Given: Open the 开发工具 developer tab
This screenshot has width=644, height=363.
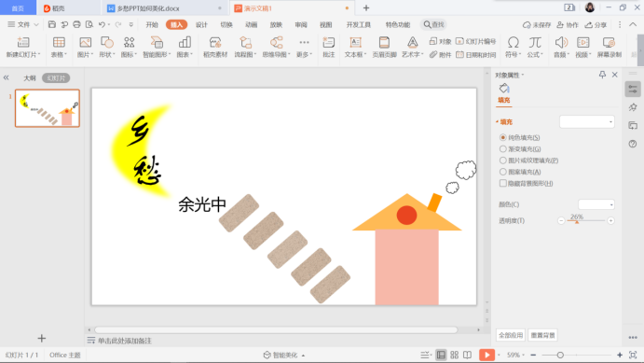Looking at the screenshot, I should [359, 24].
